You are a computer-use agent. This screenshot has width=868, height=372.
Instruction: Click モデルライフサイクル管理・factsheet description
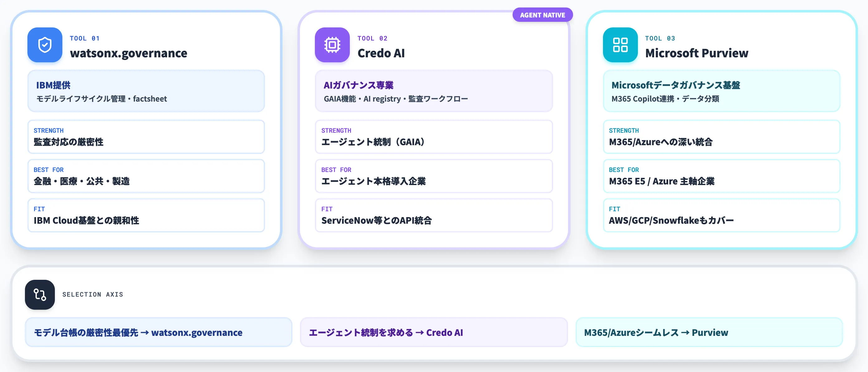101,99
